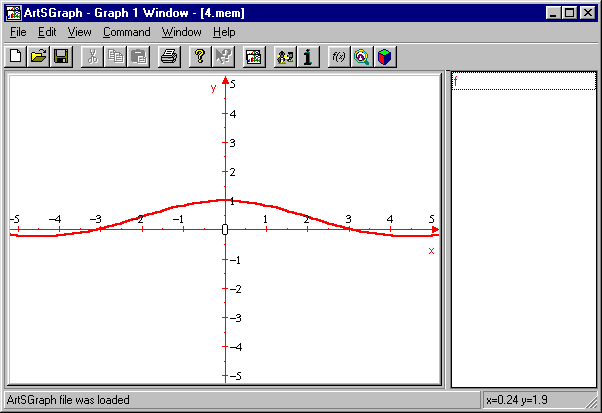Expand the Command menu
The image size is (602, 413).
(126, 32)
